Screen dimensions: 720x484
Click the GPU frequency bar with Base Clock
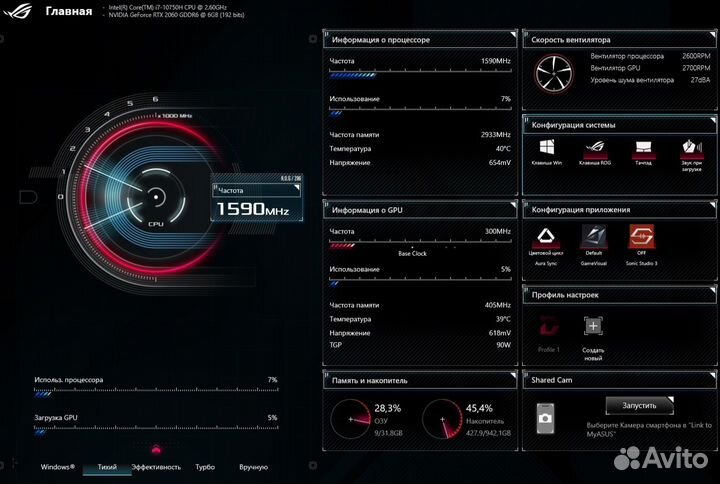(420, 243)
